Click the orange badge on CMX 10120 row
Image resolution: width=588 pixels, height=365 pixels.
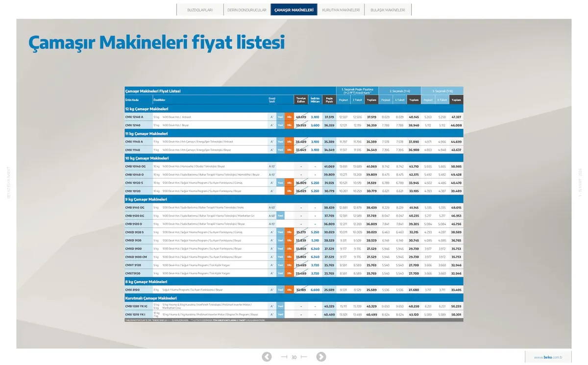289,191
